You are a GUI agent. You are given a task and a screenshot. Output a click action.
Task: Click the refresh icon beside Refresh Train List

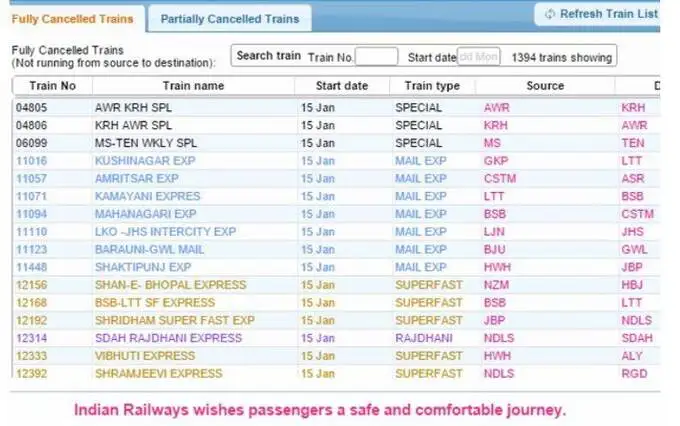pos(548,14)
